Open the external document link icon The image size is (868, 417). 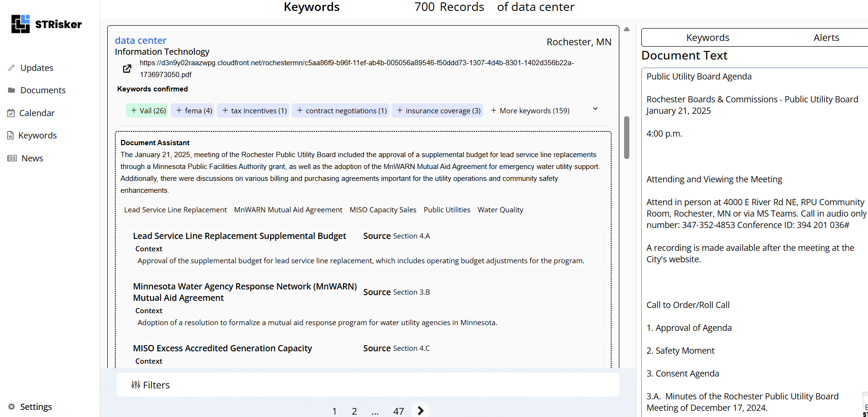tap(127, 69)
